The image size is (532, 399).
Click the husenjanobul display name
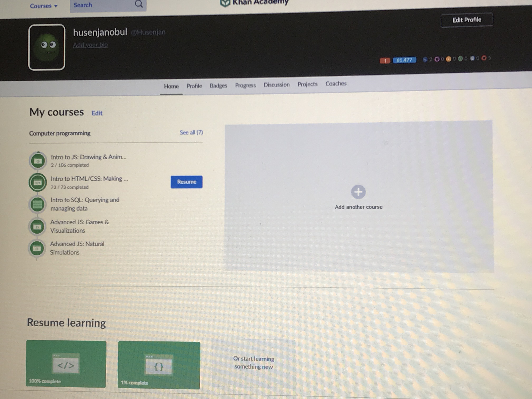[x=100, y=32]
